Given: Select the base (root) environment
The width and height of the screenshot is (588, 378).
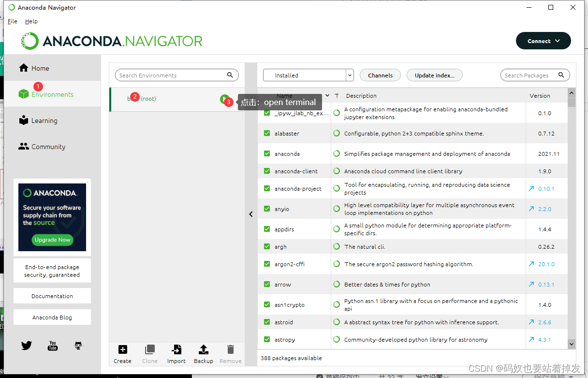Looking at the screenshot, I should [177, 99].
